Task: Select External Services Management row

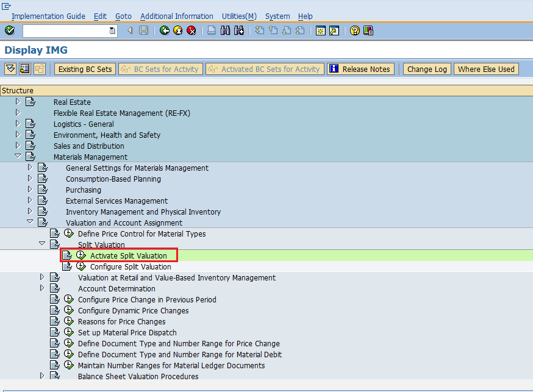Action: point(116,201)
